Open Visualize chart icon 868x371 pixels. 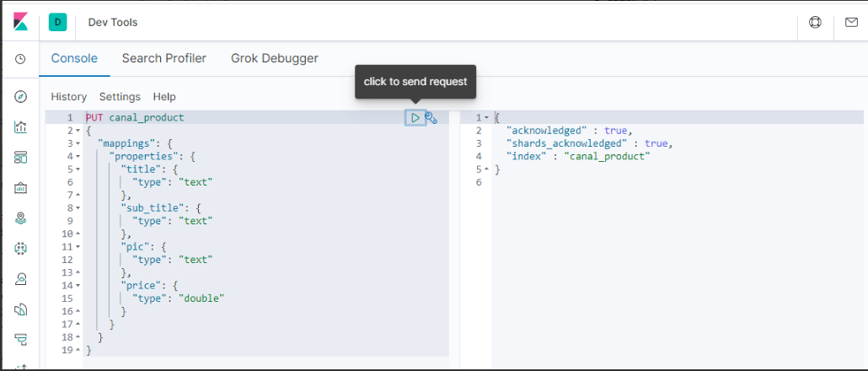20,127
